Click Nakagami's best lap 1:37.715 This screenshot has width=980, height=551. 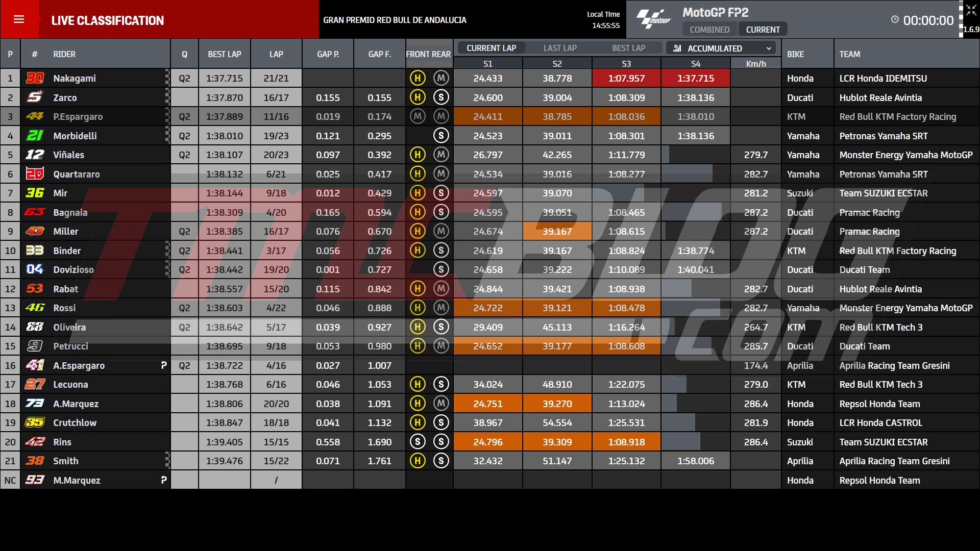pyautogui.click(x=224, y=78)
